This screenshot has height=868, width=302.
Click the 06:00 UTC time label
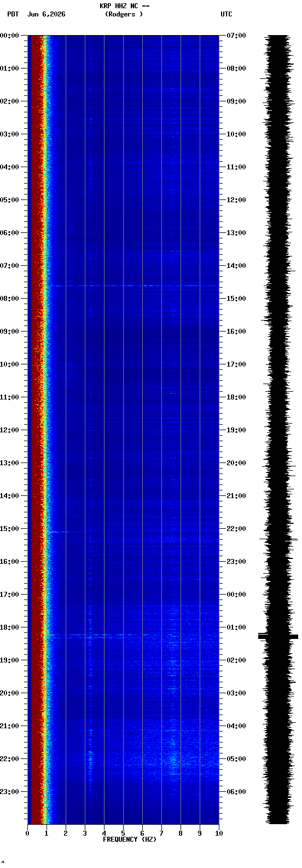[x=236, y=792]
